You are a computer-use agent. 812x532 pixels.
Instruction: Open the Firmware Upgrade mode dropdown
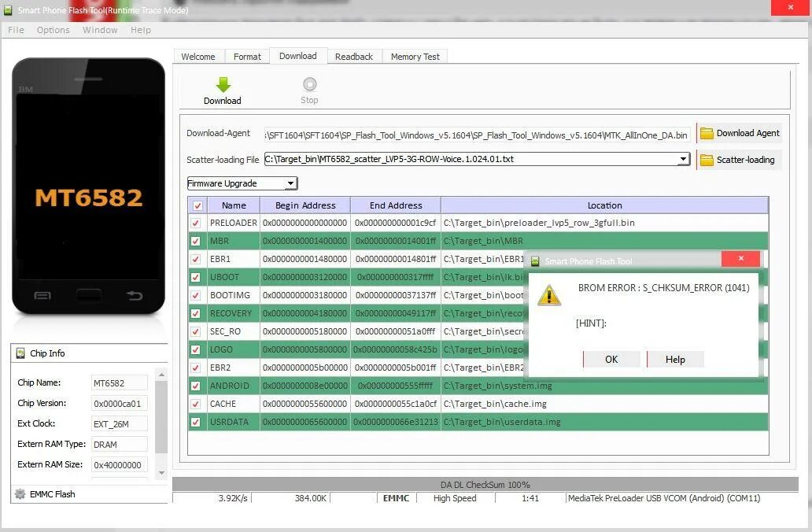tap(242, 183)
